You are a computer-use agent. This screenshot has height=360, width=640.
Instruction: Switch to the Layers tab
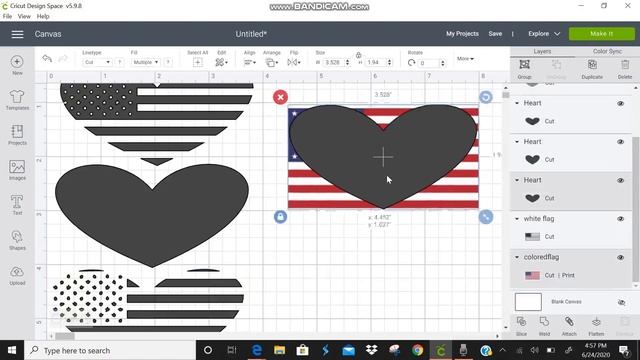[x=542, y=51]
